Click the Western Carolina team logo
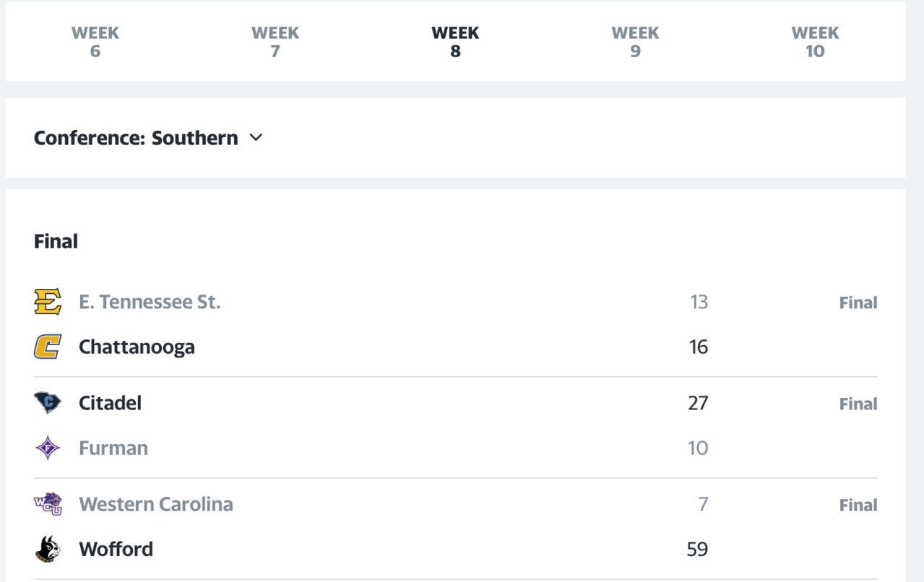This screenshot has height=582, width=924. point(48,504)
